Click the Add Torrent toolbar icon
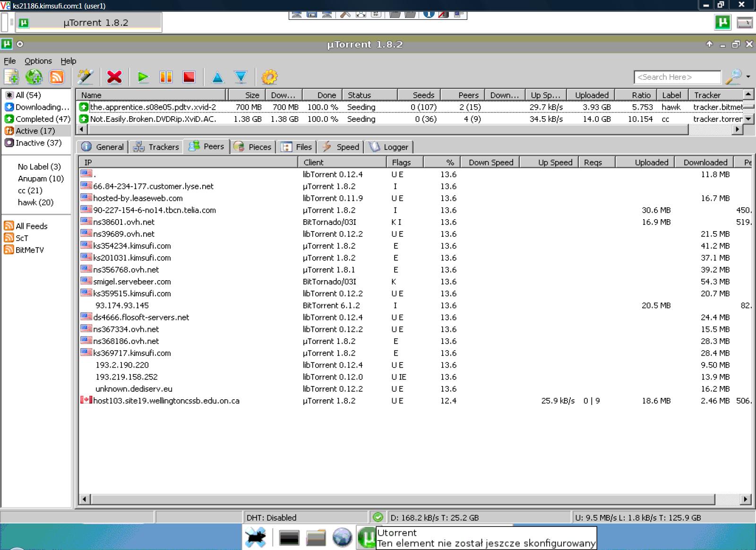 (x=11, y=77)
